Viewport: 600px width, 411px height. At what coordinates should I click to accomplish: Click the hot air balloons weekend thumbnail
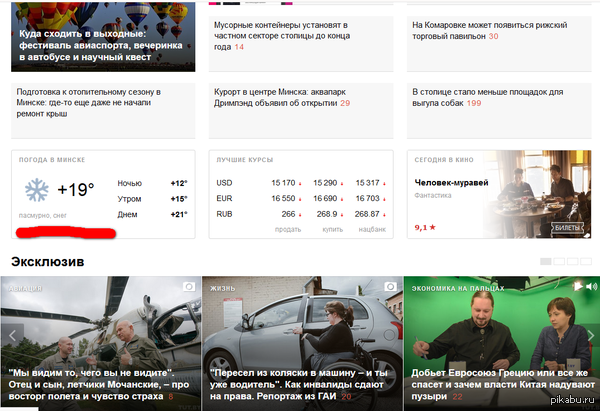click(x=103, y=36)
